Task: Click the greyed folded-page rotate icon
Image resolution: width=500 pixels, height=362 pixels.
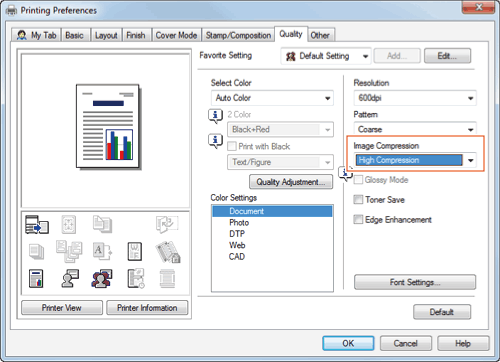Action: (167, 224)
